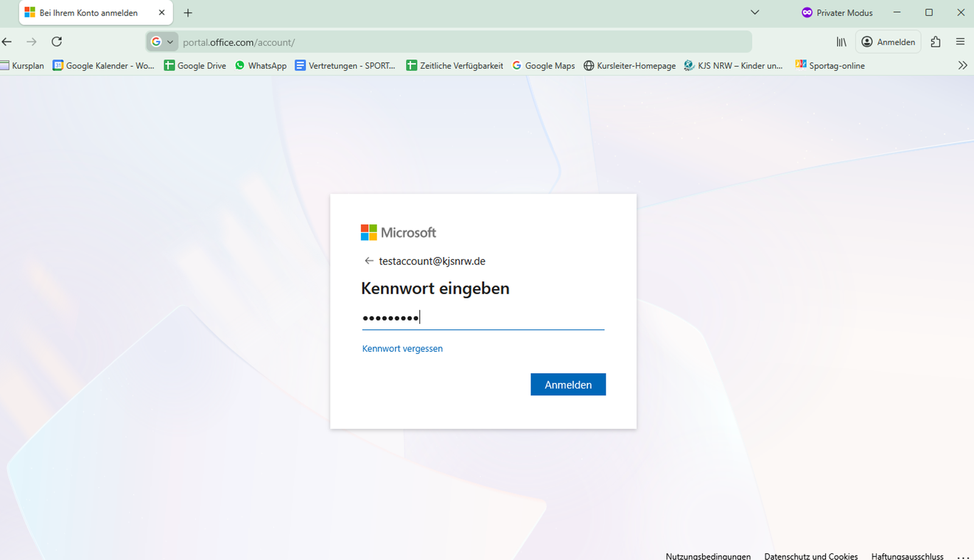The height and width of the screenshot is (560, 974).
Task: Open the list all tabs dropdown arrow
Action: [755, 12]
